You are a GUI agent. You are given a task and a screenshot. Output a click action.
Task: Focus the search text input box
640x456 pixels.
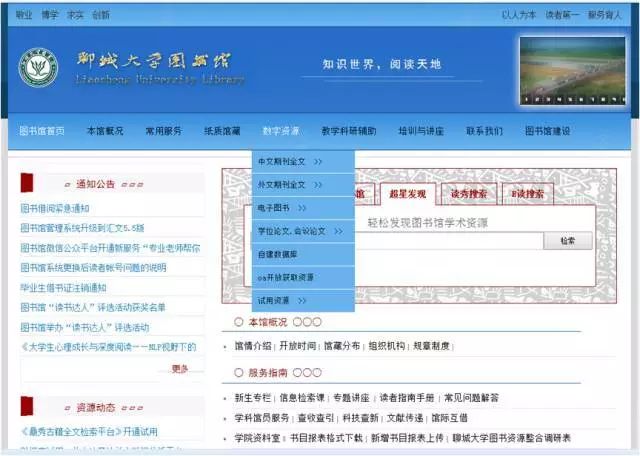(x=449, y=241)
